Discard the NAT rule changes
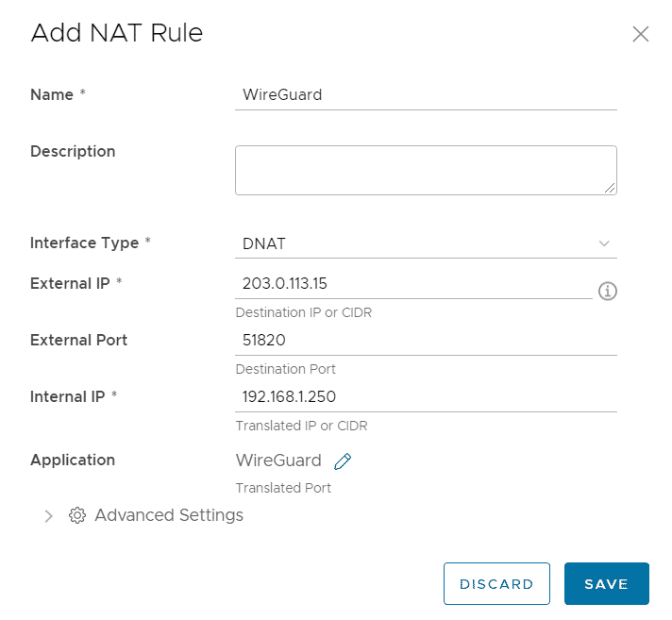This screenshot has width=672, height=620. point(496,583)
